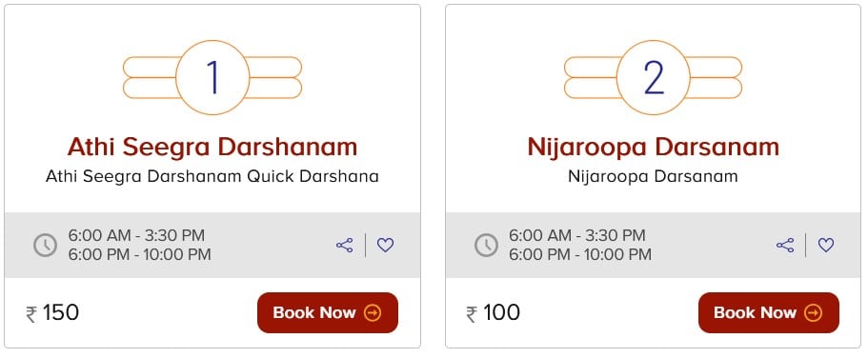Click the morning timing on Athi Seegra card
Screen dimensions: 868x358
coord(137,236)
